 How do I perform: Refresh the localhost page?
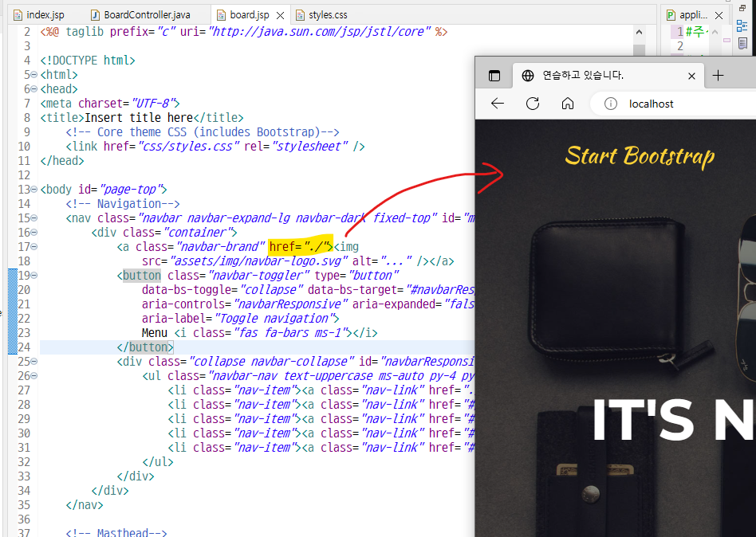click(532, 104)
